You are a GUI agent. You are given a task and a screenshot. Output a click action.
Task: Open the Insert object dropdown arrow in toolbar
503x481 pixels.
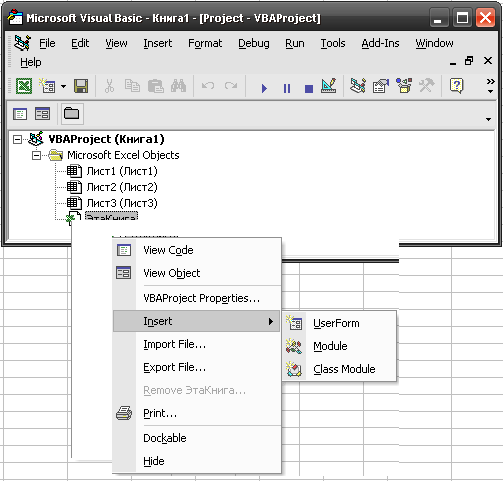click(x=63, y=87)
